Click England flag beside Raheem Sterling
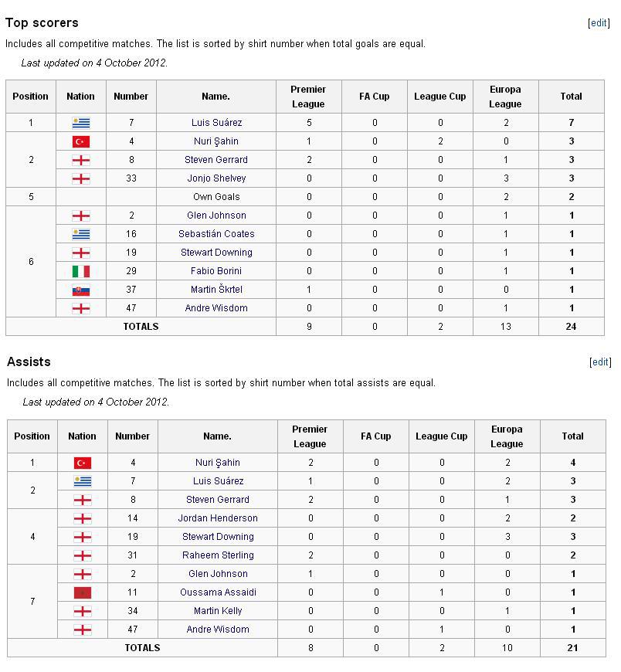Viewport: 621px width, 672px height. point(83,556)
